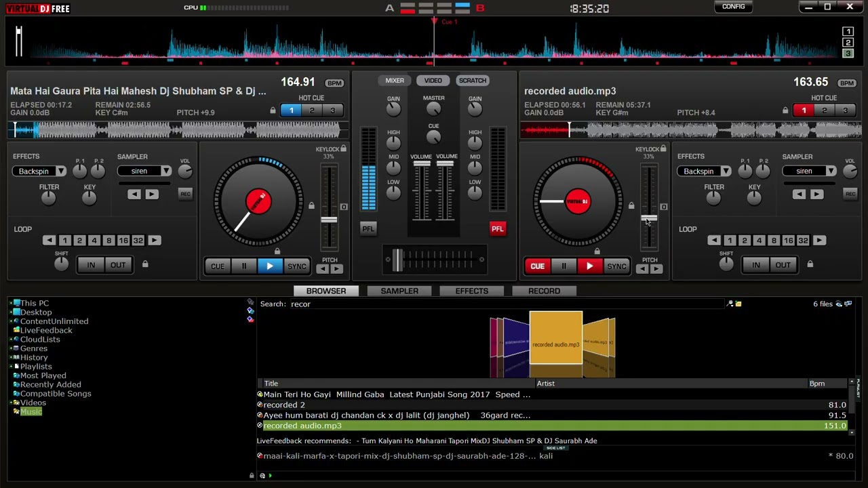Pause the right deck
The image size is (868, 488).
coord(564,266)
